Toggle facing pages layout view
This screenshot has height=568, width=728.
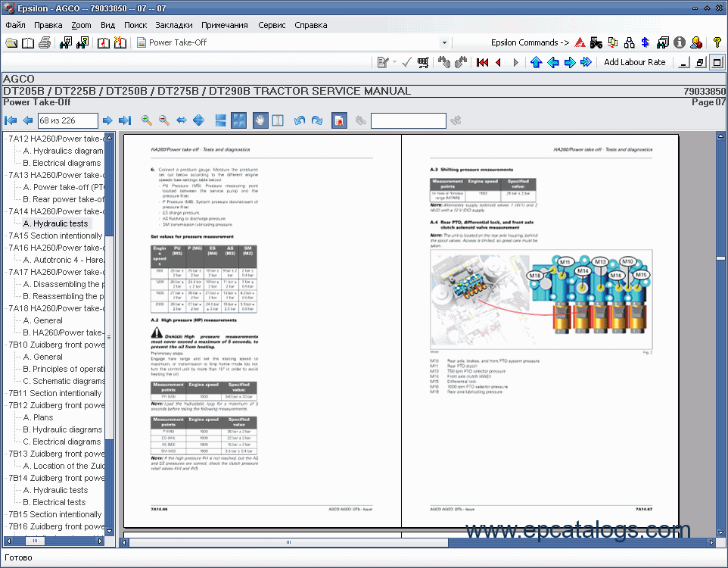pyautogui.click(x=238, y=121)
